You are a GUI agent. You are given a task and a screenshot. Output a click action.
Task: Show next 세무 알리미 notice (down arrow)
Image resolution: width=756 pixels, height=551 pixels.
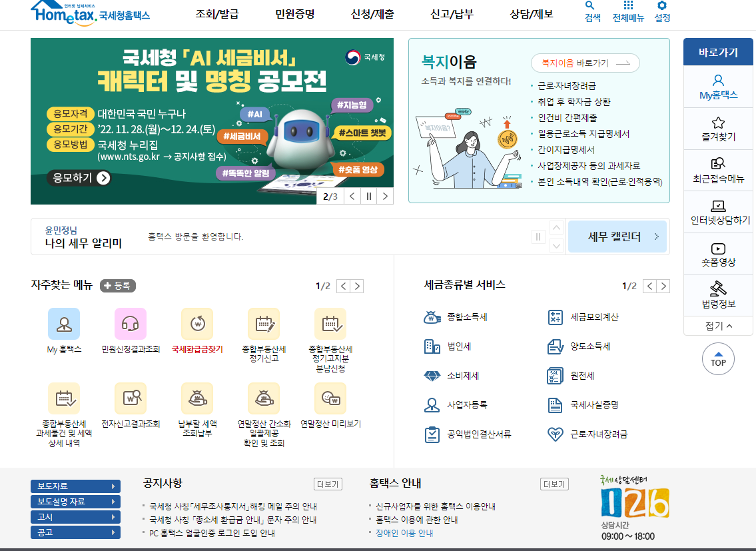tap(556, 246)
